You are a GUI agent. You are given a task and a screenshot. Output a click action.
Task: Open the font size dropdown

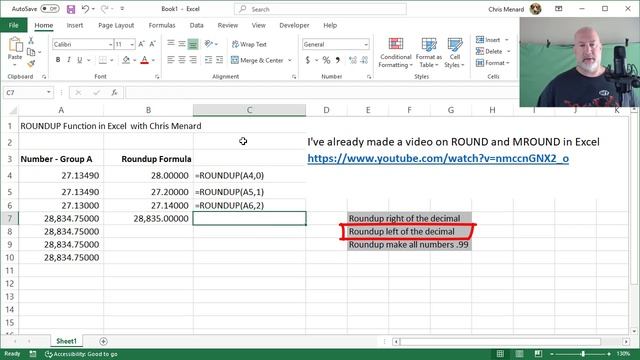tap(132, 44)
